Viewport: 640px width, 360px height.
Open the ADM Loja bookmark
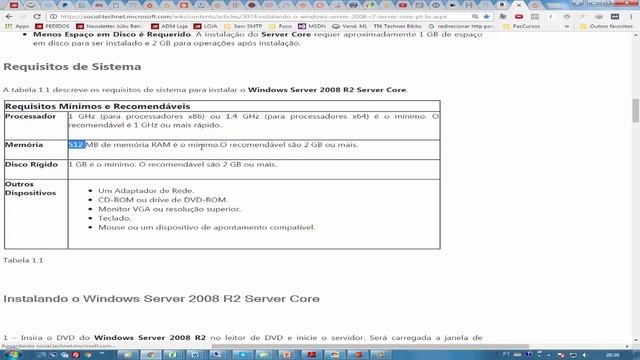169,26
